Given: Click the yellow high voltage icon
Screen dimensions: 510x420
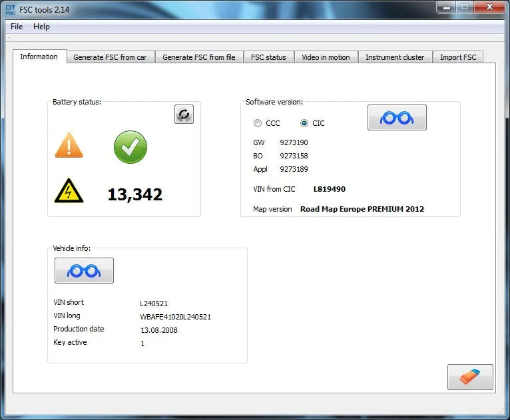Looking at the screenshot, I should pos(69,191).
